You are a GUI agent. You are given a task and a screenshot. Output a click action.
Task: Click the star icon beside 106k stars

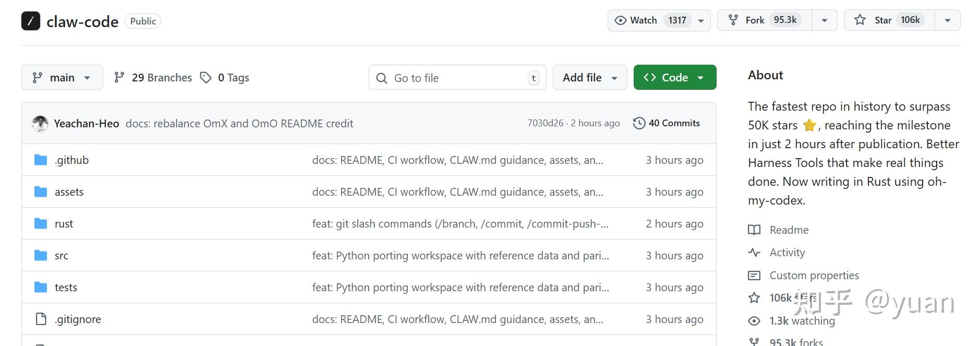754,297
